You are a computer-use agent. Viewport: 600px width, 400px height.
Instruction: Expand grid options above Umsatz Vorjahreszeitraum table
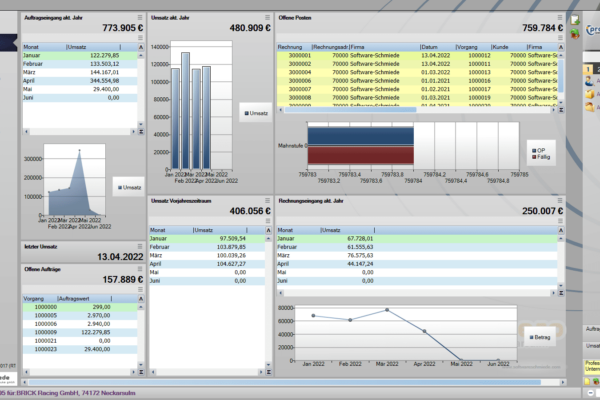click(268, 222)
